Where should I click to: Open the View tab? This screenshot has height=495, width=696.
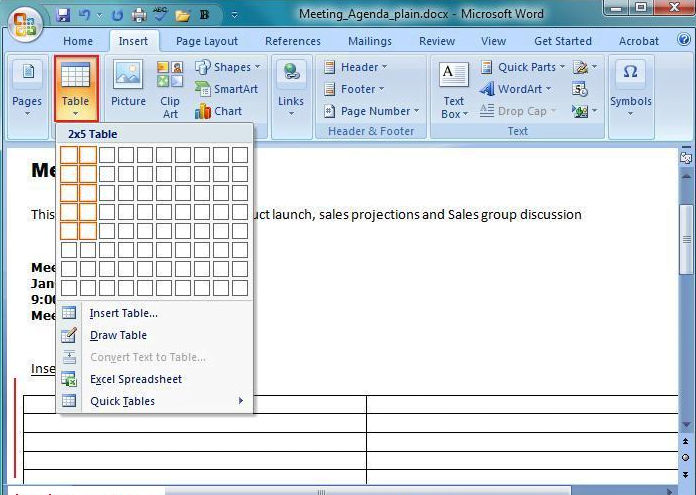[493, 41]
